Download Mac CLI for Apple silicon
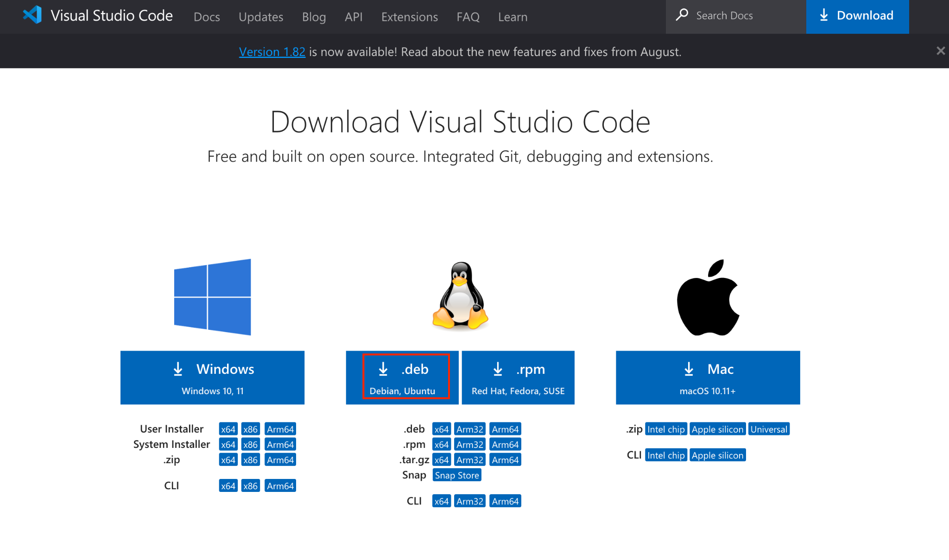The image size is (949, 560). point(718,455)
